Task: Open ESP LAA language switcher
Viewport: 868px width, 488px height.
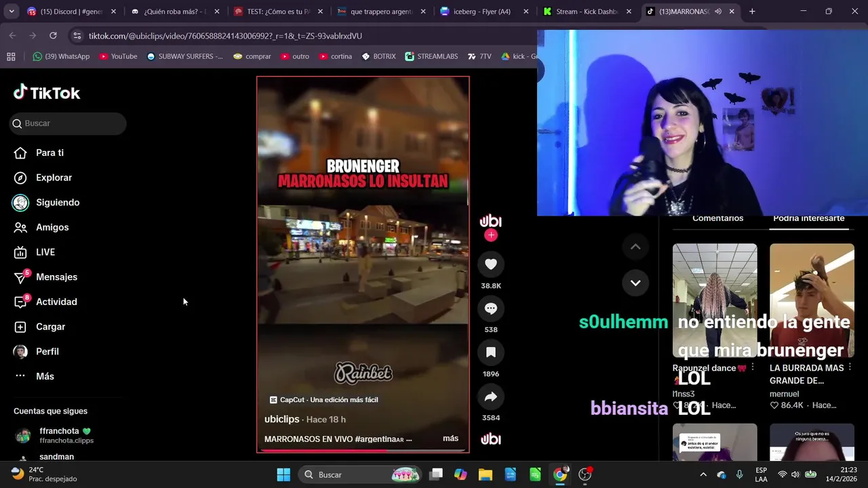Action: 761,474
